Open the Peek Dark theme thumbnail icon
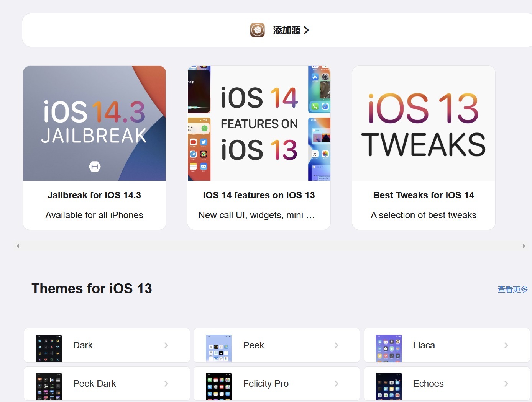 pyautogui.click(x=48, y=387)
